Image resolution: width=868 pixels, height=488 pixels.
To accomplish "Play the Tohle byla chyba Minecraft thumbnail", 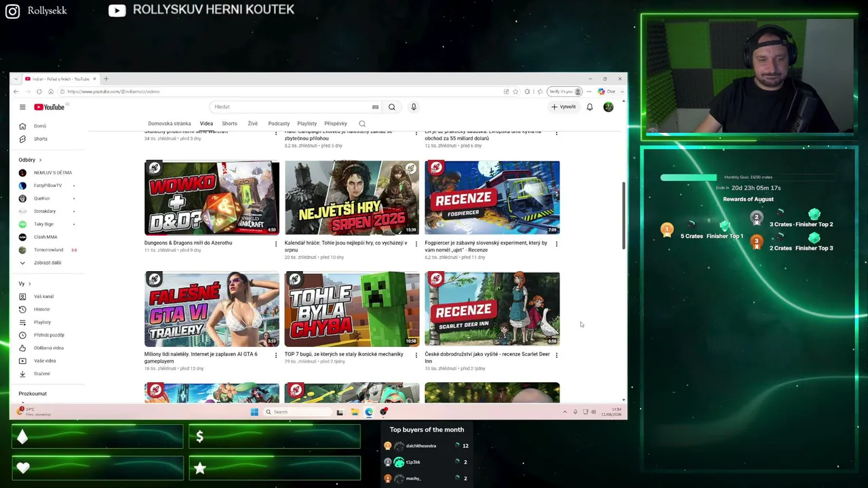I will point(352,309).
